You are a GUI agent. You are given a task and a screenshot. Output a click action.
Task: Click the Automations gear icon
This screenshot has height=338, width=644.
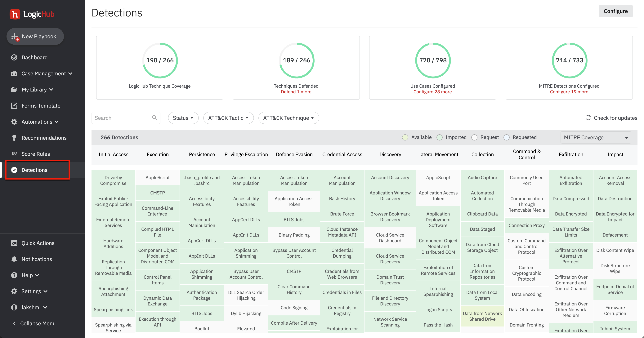pos(14,122)
